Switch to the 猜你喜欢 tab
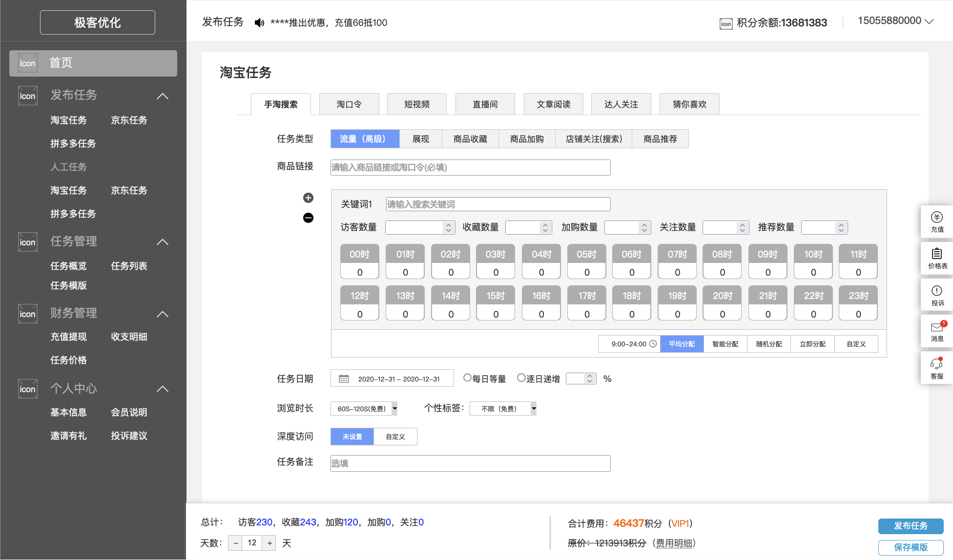 689,104
